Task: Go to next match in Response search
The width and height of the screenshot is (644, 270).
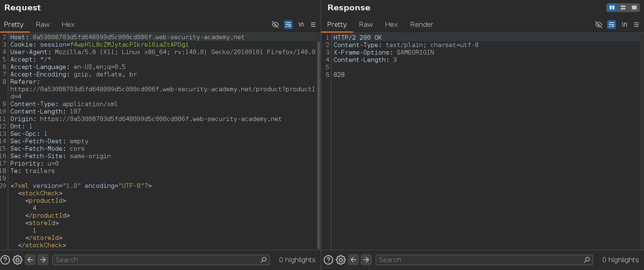Action: click(366, 260)
